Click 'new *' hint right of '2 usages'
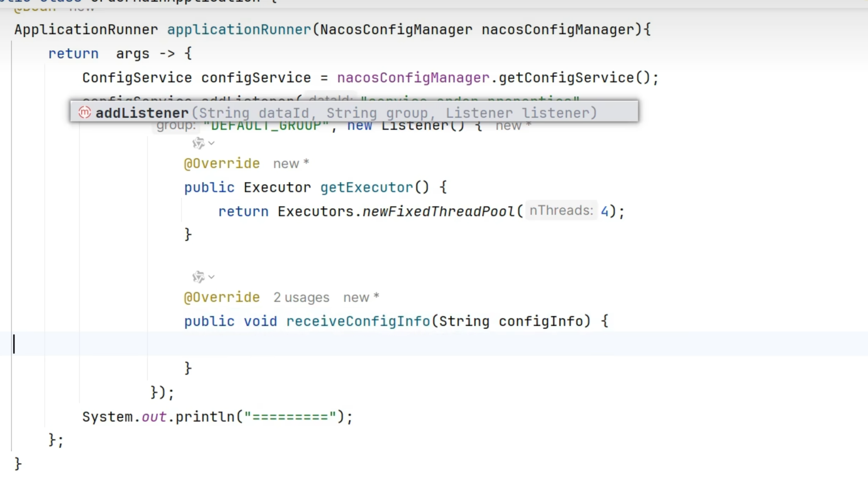 [x=361, y=297]
